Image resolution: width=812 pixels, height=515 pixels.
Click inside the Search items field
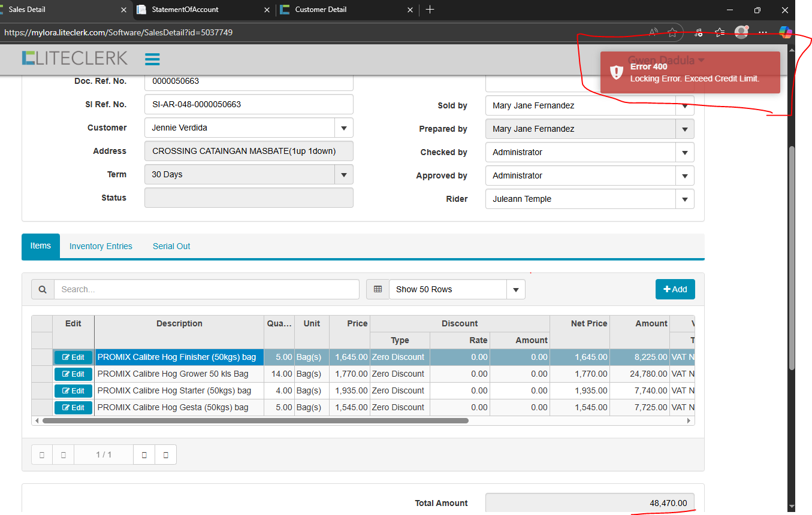(x=206, y=289)
